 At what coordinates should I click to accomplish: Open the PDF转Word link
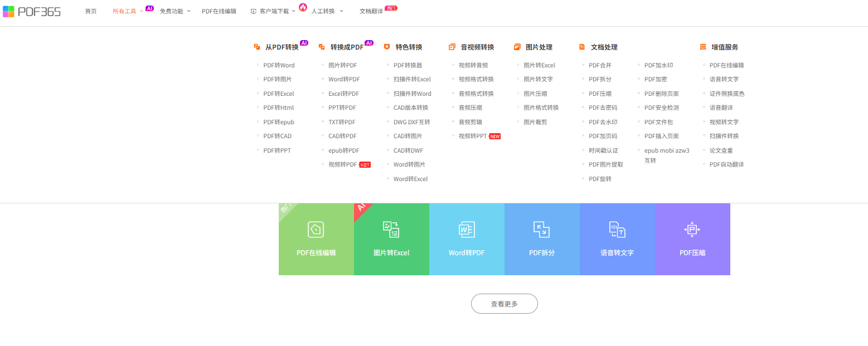[279, 65]
